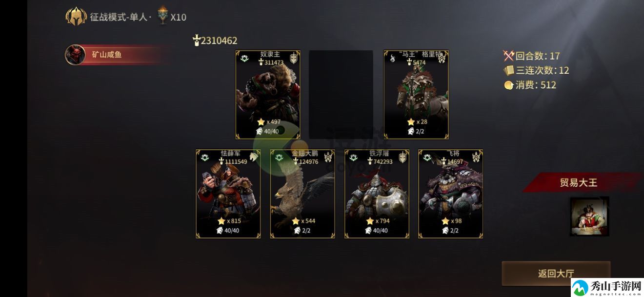Click the crossed swords icon by 回合数

click(509, 56)
